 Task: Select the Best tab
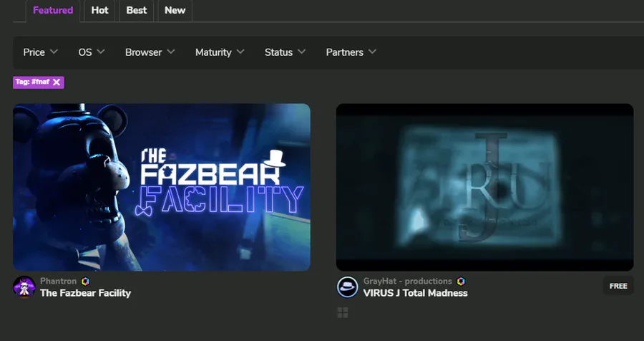[x=137, y=11]
